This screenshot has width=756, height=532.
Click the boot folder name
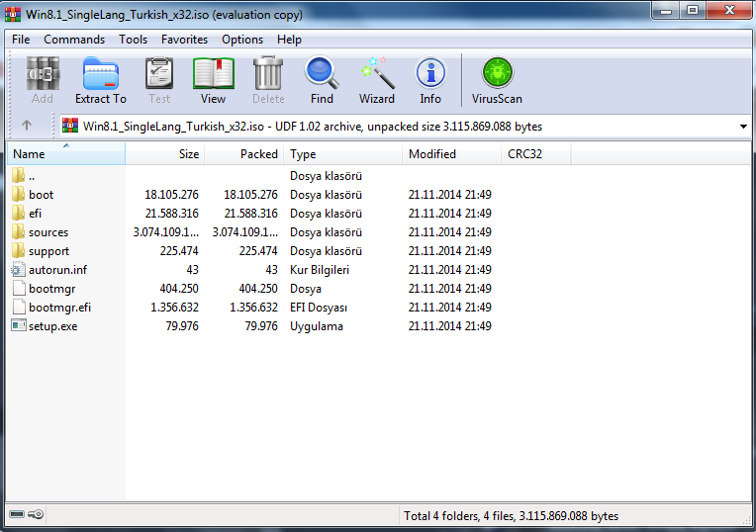pos(41,195)
